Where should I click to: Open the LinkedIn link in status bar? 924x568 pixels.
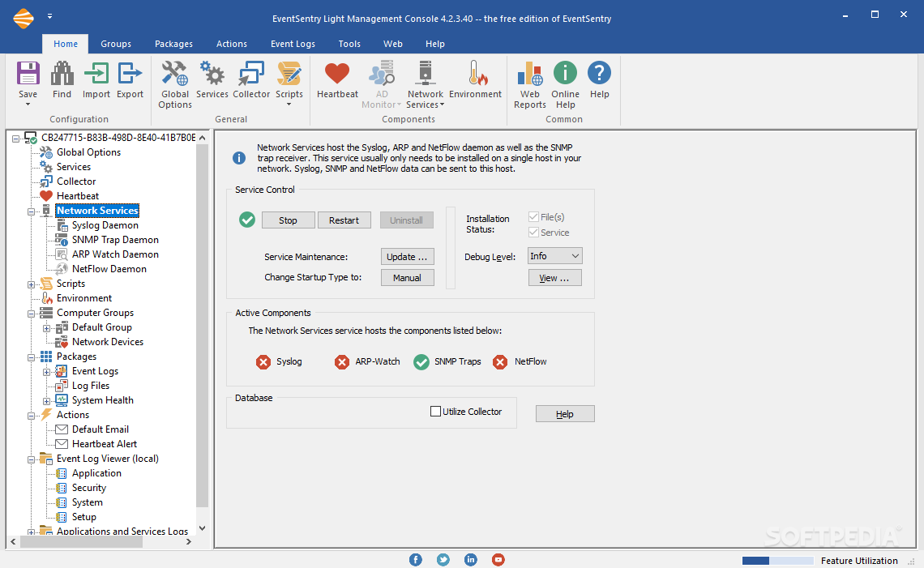pos(470,560)
